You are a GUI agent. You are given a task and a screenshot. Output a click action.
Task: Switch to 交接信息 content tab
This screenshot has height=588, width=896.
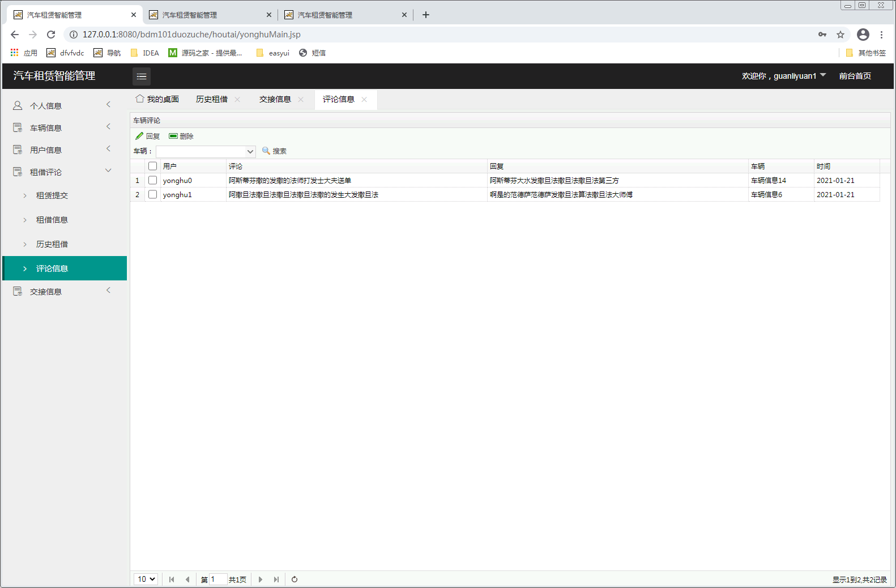point(275,99)
